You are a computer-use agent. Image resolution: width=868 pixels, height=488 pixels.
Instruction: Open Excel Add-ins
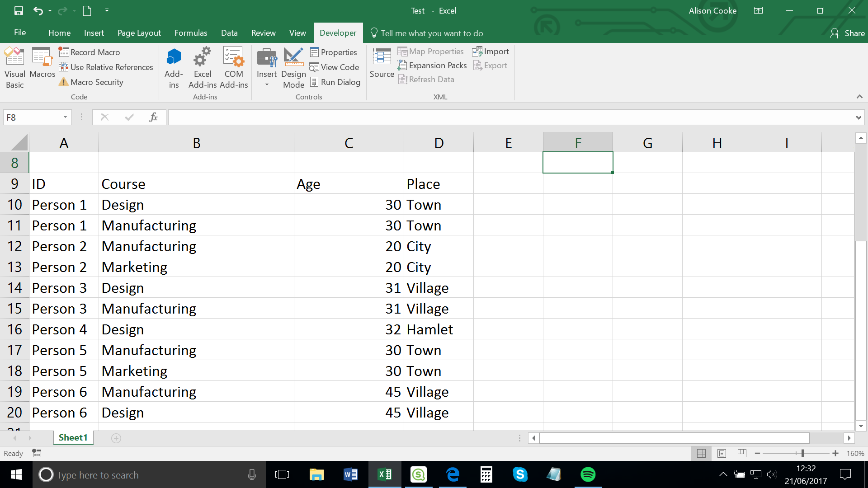point(202,67)
